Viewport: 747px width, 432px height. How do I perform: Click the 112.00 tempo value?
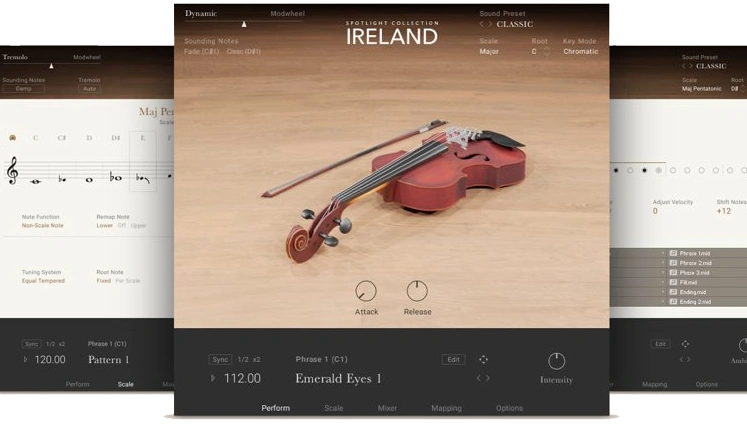(x=242, y=379)
